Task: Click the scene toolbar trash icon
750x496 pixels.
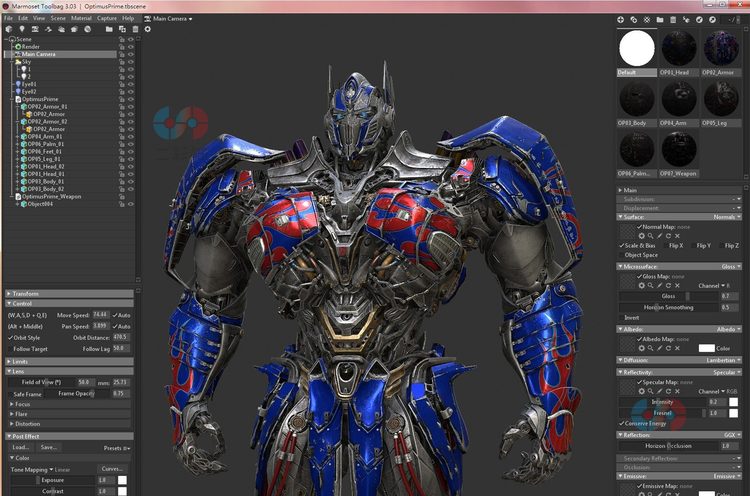Action: [x=135, y=29]
